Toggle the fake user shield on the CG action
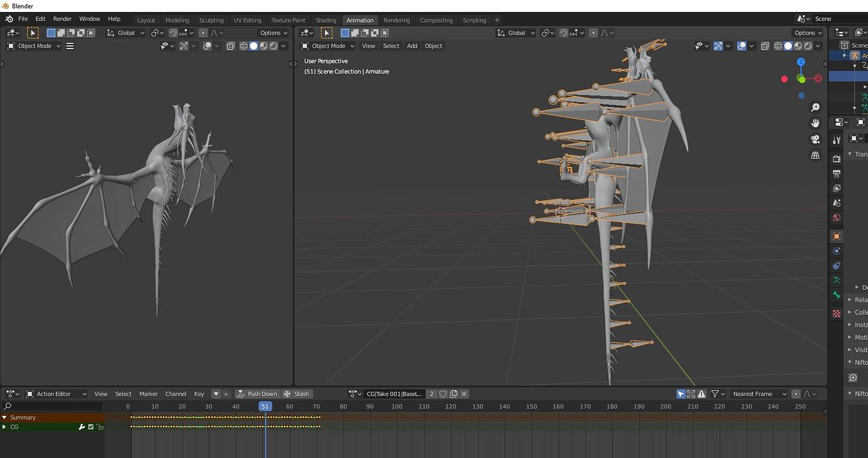 (x=442, y=393)
